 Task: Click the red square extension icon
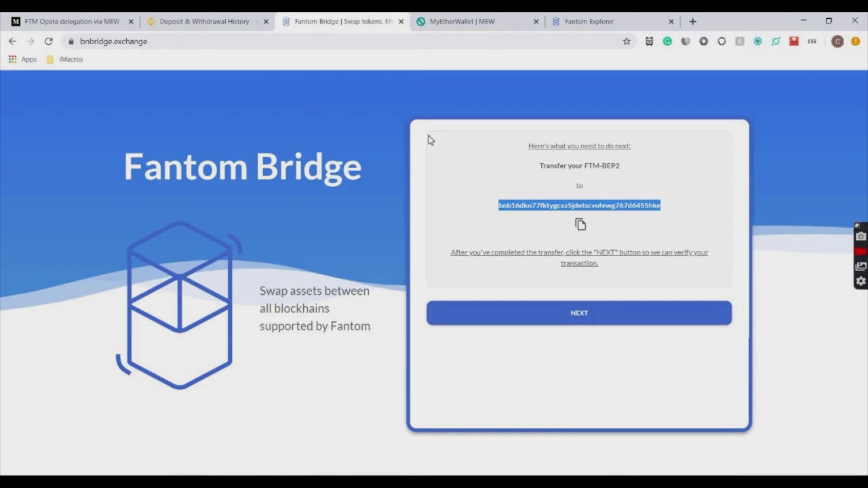click(794, 41)
